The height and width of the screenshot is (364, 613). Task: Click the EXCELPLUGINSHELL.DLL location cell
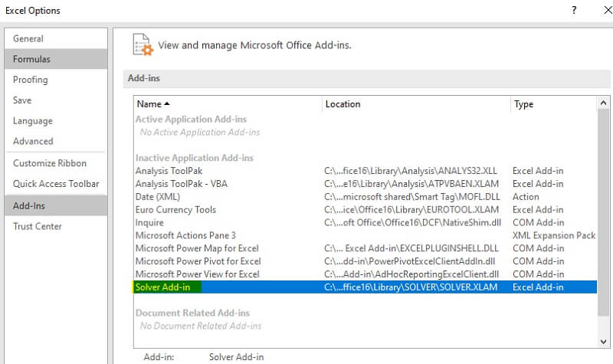point(411,248)
